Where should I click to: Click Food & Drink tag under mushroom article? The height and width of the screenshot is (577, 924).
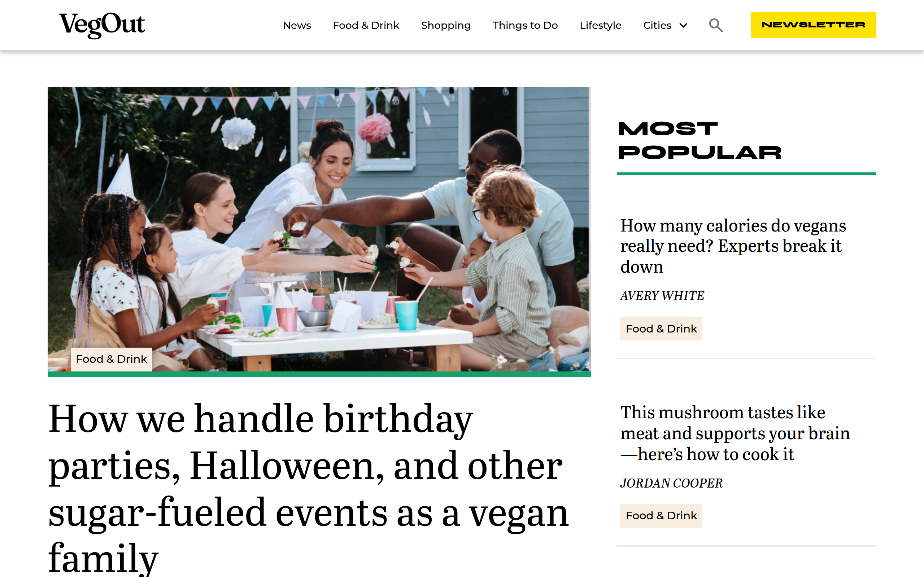[661, 516]
